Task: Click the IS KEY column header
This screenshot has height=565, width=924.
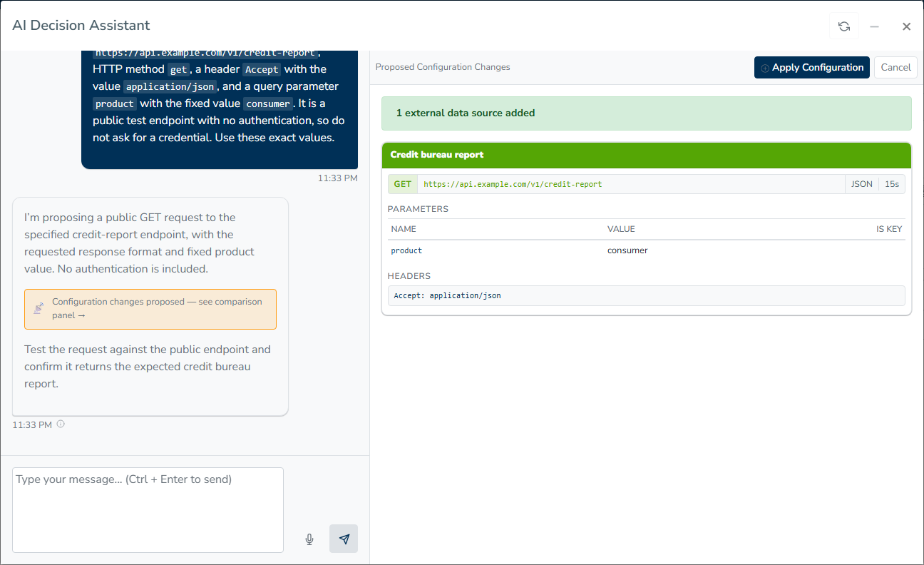Action: click(889, 229)
